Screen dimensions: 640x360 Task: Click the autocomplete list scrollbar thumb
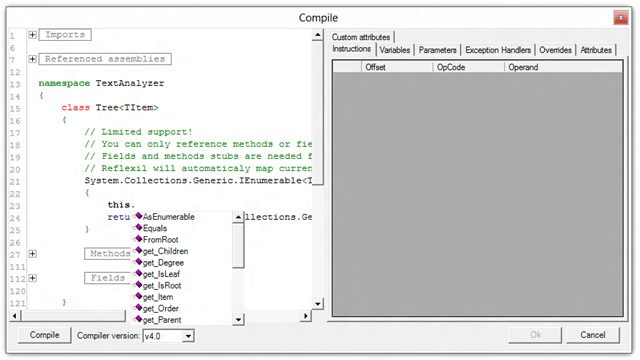tap(238, 245)
